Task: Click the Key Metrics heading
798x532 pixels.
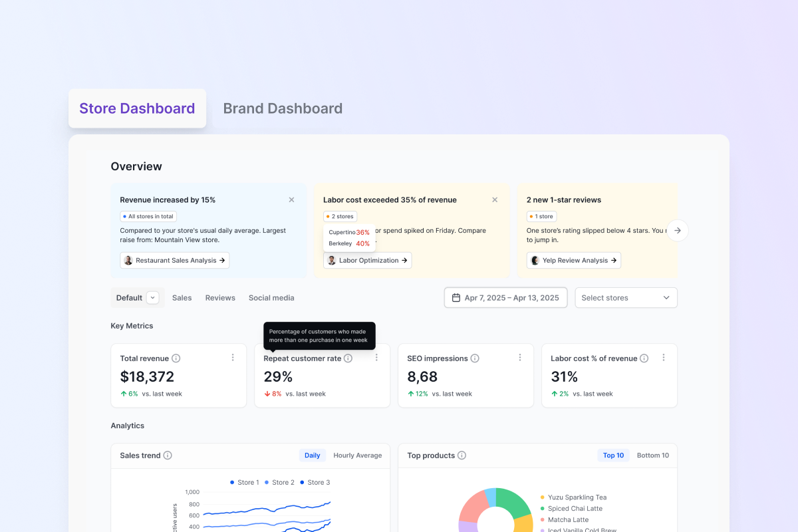Action: (x=132, y=326)
